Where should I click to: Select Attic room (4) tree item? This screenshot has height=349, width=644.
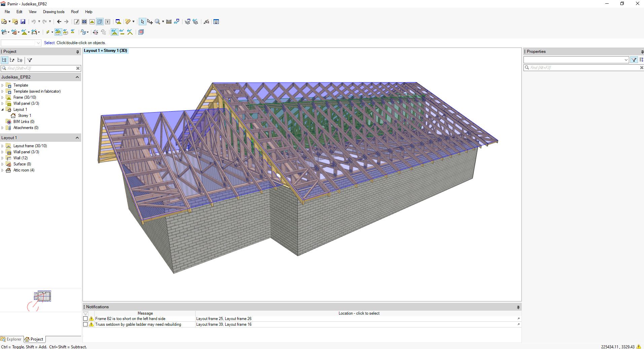coord(24,170)
